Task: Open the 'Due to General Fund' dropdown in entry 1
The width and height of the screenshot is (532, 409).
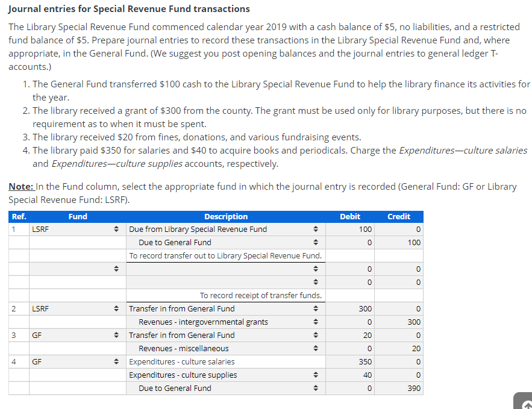Action: click(315, 242)
